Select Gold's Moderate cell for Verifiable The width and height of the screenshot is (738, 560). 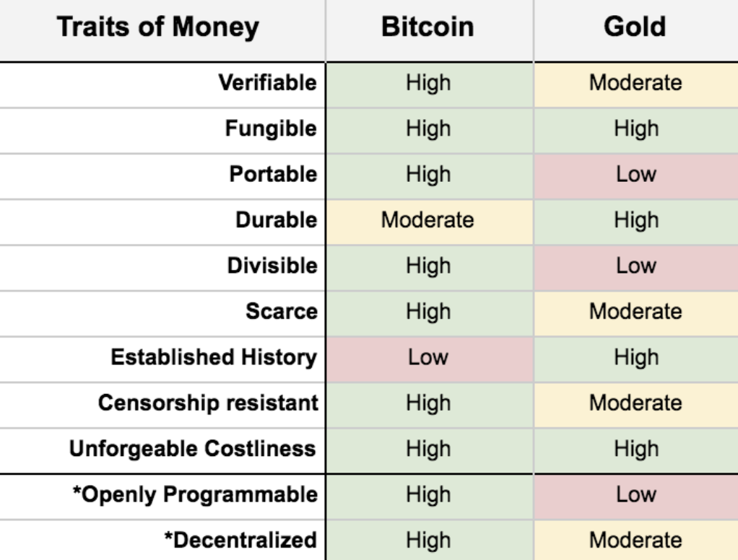(x=636, y=84)
